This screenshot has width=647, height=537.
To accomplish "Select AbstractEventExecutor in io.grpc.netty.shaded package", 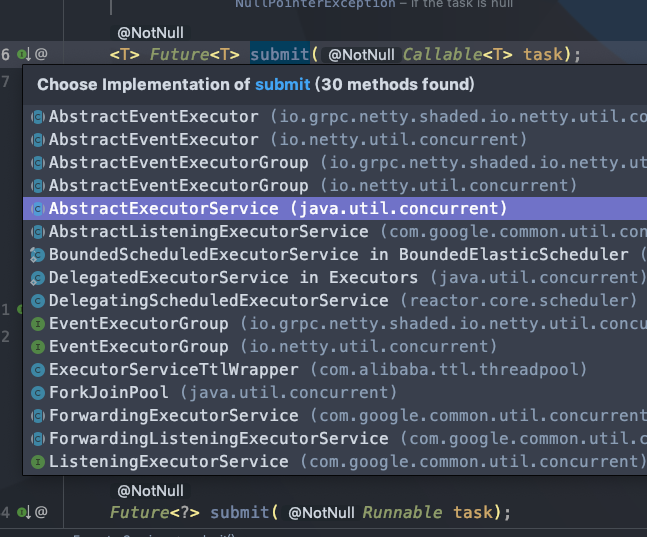I will pyautogui.click(x=335, y=116).
